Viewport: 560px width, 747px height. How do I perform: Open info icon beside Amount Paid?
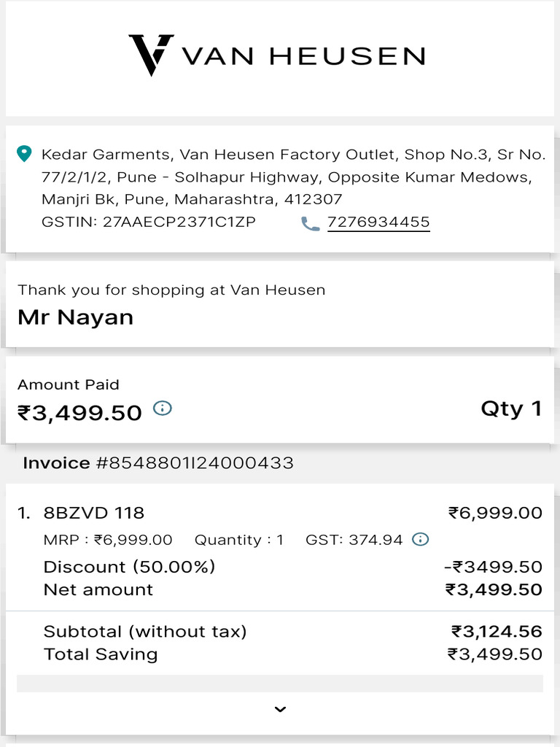(x=163, y=409)
